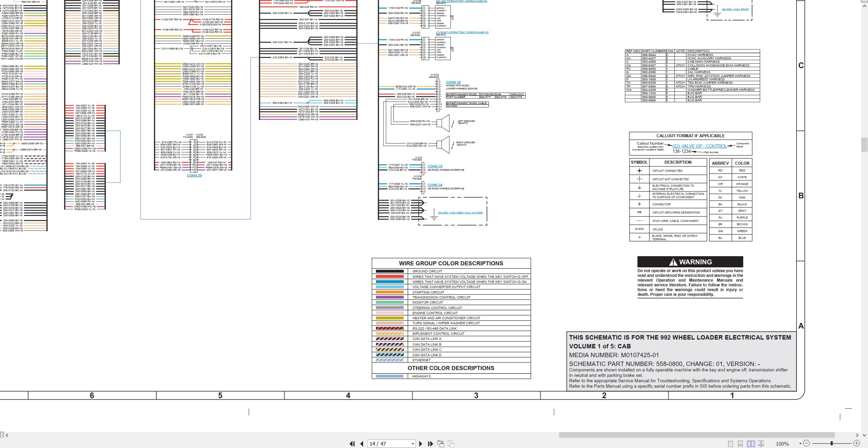Screen dimensions: 868x448
Task: Click the zoom slider handle
Action: pyautogui.click(x=832, y=443)
